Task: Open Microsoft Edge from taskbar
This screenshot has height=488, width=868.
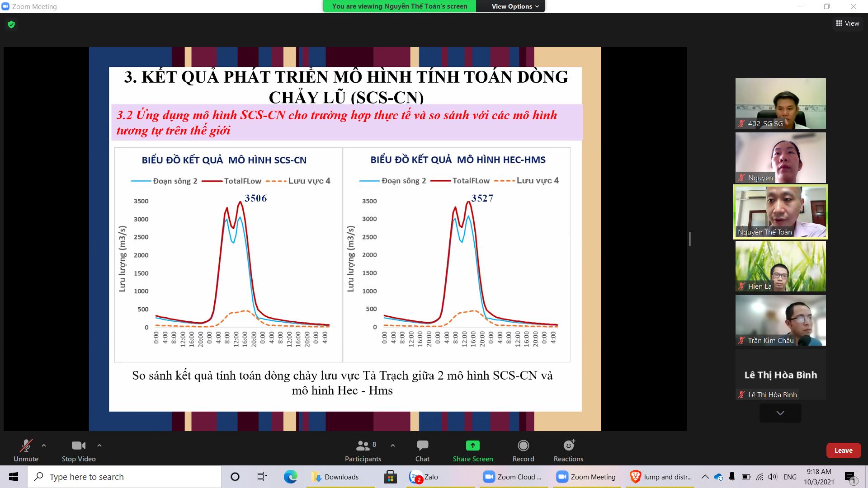Action: click(290, 477)
